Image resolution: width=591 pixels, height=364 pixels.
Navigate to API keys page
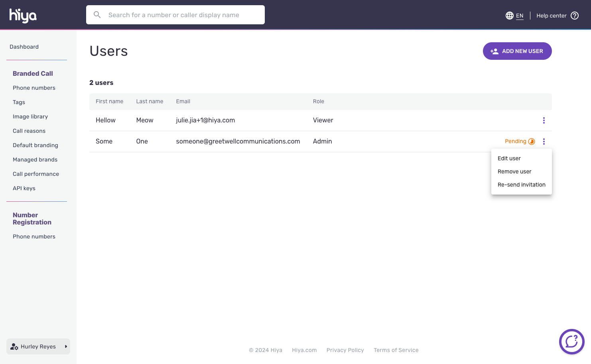point(24,188)
